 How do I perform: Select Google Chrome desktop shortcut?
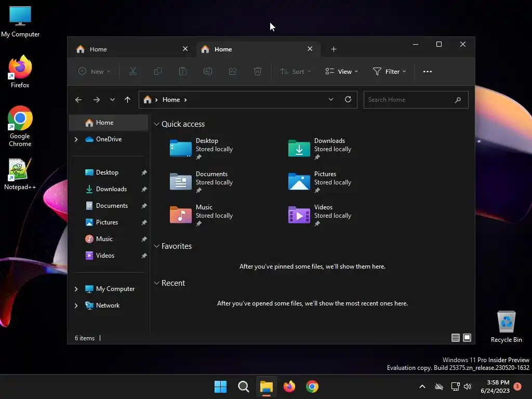click(x=20, y=126)
